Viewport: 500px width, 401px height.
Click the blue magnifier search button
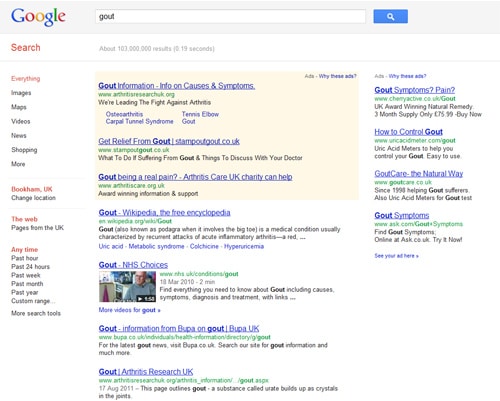coord(390,16)
